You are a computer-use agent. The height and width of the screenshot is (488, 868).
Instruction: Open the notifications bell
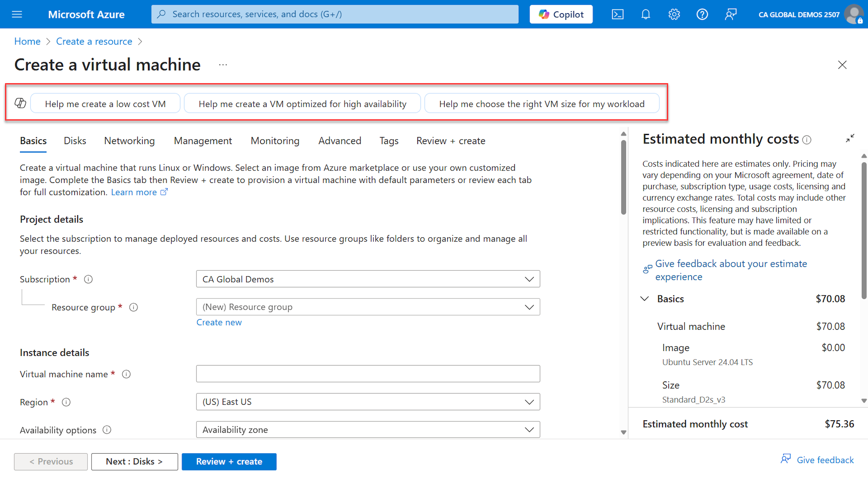tap(646, 14)
